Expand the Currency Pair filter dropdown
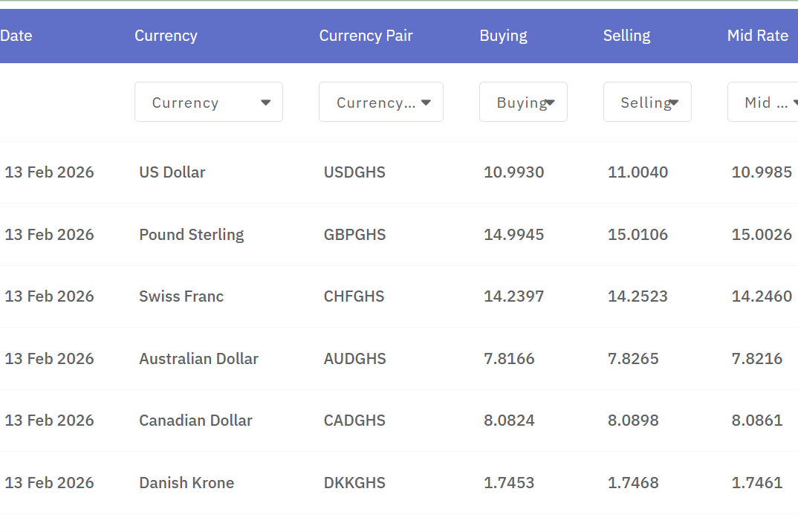This screenshot has height=532, width=798. tap(380, 103)
